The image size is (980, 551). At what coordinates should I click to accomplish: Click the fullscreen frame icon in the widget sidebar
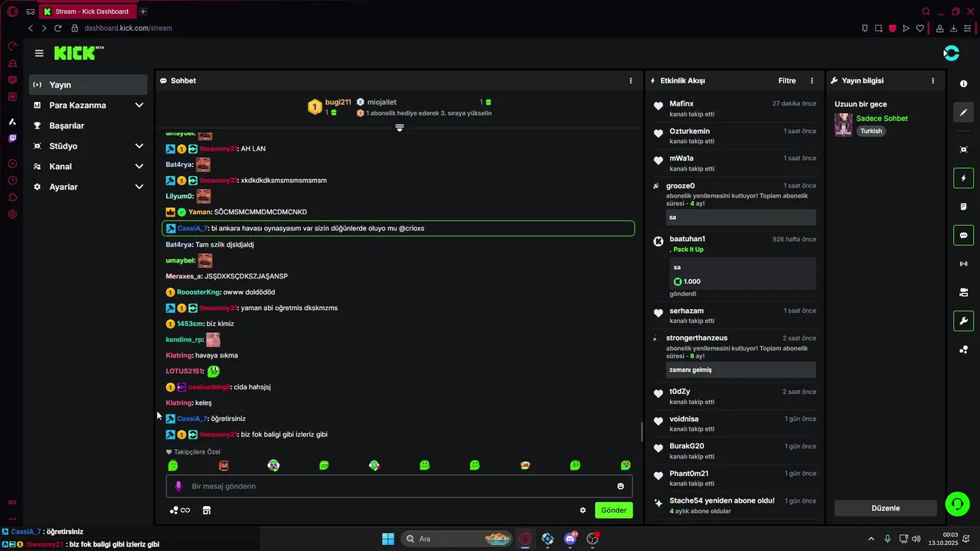pos(963,149)
